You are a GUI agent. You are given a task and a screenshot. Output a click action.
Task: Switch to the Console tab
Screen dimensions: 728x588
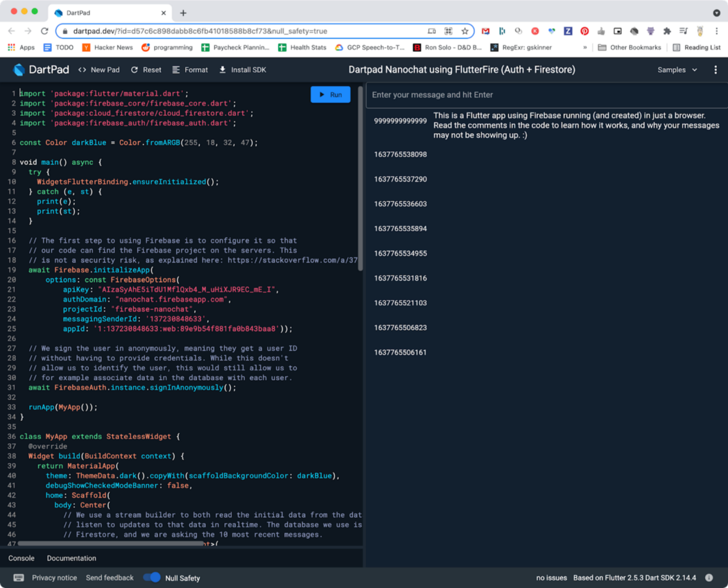21,558
